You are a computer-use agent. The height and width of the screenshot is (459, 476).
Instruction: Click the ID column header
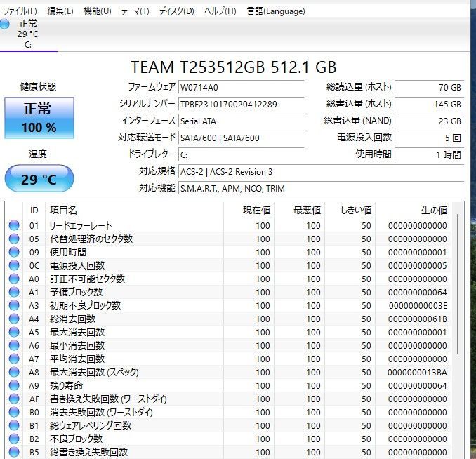click(x=34, y=210)
